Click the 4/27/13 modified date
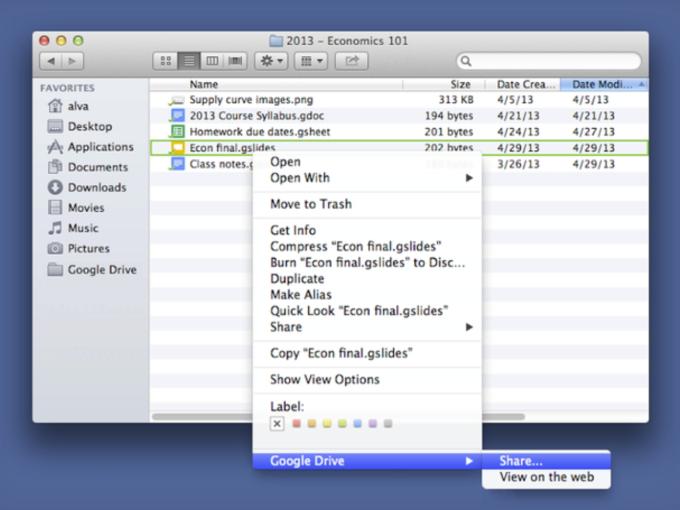The height and width of the screenshot is (510, 680). click(594, 132)
